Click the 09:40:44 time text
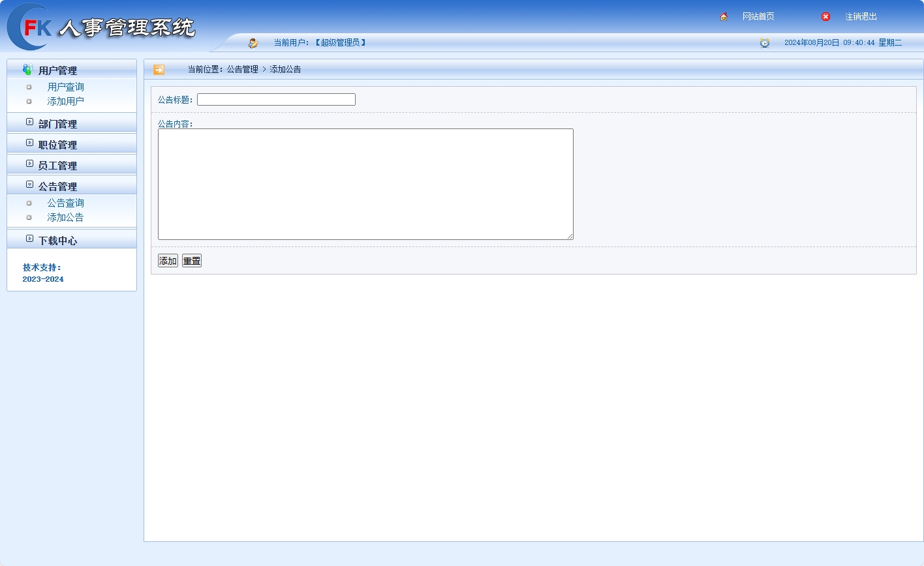This screenshot has width=924, height=566. coord(859,43)
